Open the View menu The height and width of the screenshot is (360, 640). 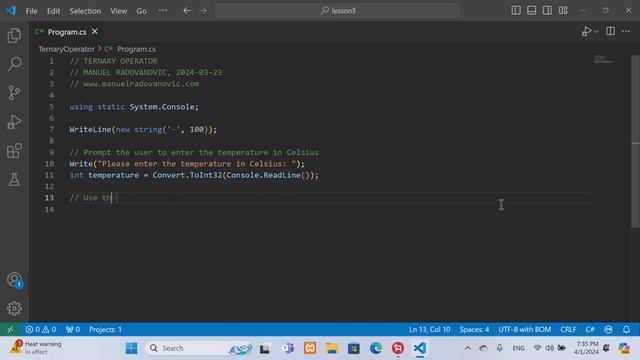click(119, 11)
